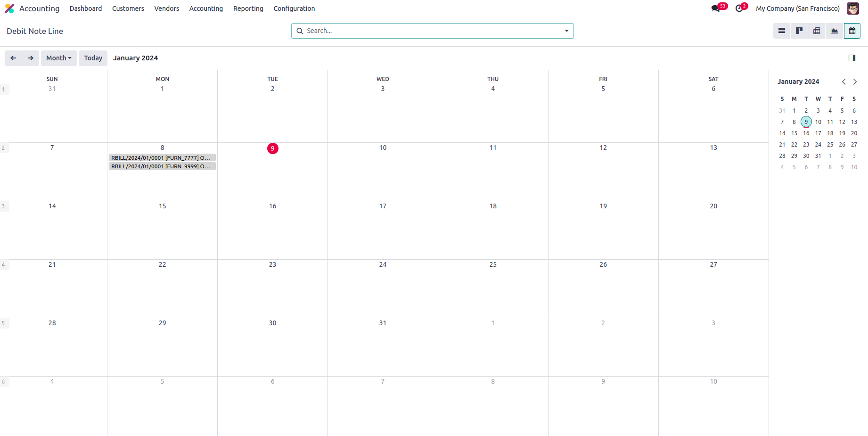This screenshot has height=436, width=868.
Task: Open the Customers menu
Action: [x=128, y=8]
